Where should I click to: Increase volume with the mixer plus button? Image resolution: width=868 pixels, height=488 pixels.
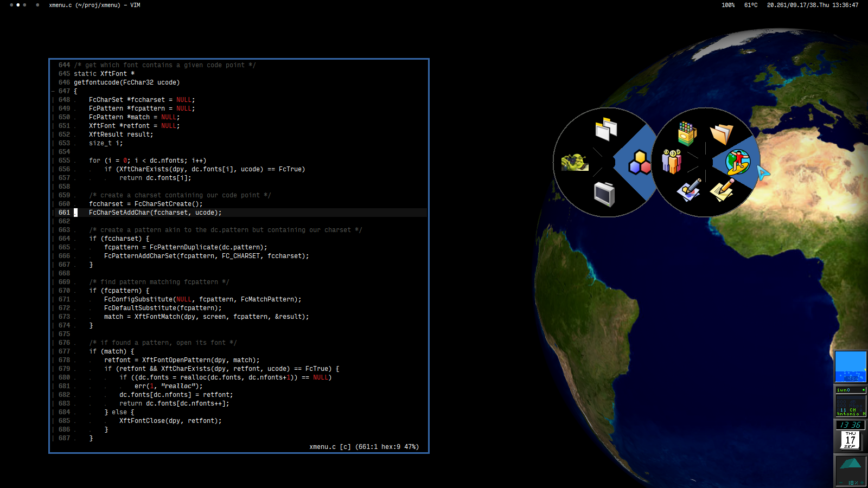[862, 483]
